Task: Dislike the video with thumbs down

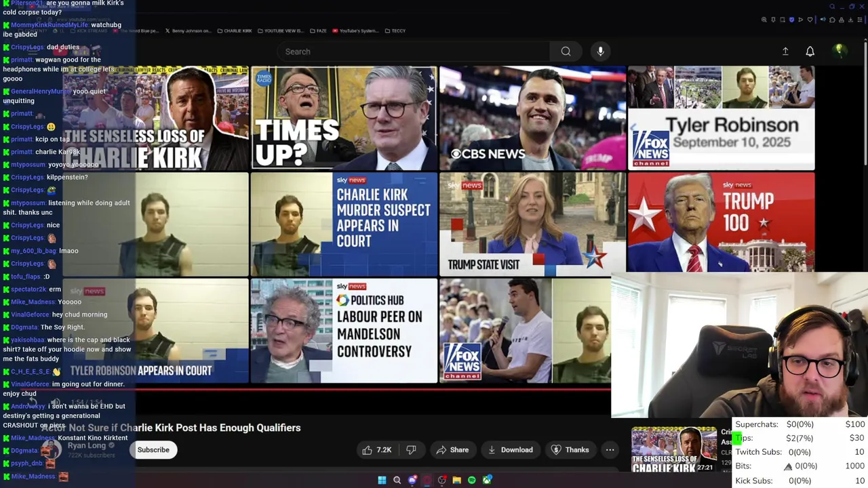Action: click(411, 450)
